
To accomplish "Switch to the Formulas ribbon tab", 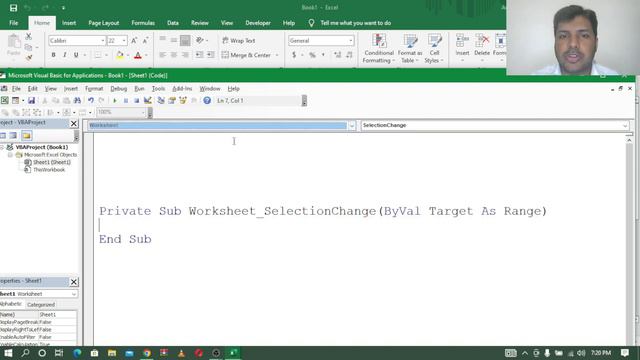I will pos(143,23).
